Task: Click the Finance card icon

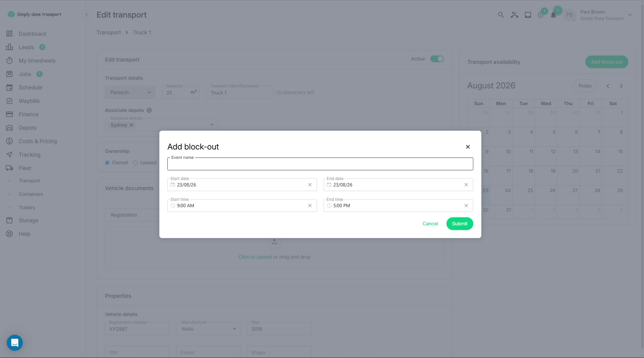Action: [9, 114]
